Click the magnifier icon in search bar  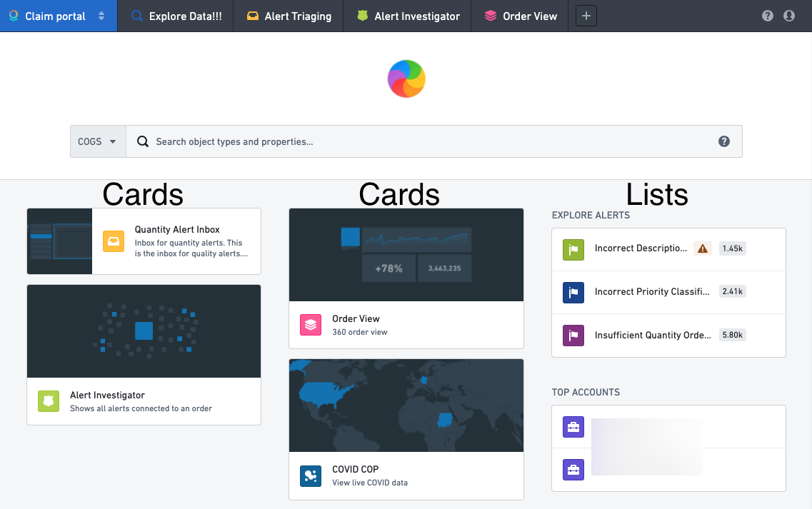pos(142,141)
